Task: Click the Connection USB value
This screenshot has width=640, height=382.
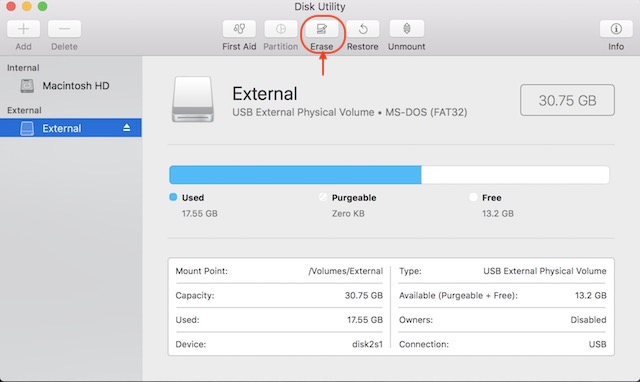Action: [x=598, y=344]
